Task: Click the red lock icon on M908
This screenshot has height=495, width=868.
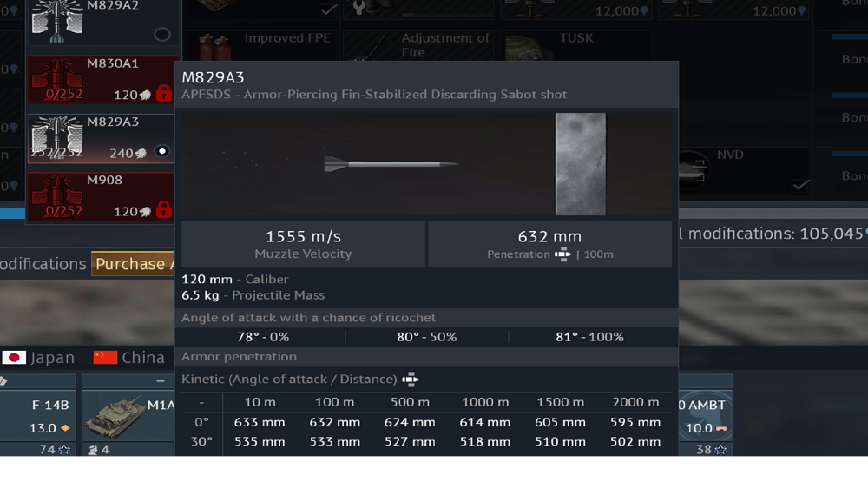Action: (163, 210)
